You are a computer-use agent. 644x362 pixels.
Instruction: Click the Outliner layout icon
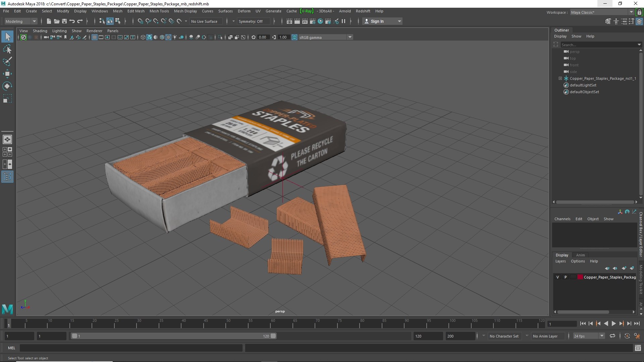click(7, 177)
